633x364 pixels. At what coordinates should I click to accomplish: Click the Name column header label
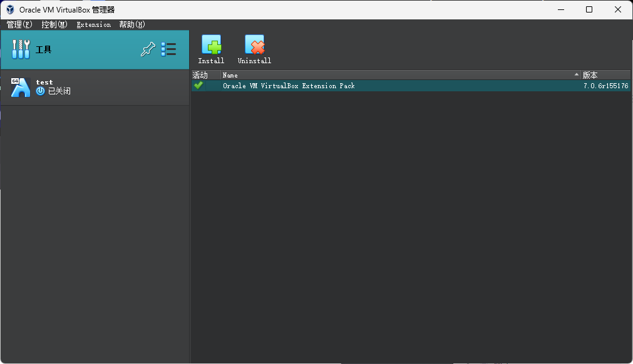(x=230, y=75)
